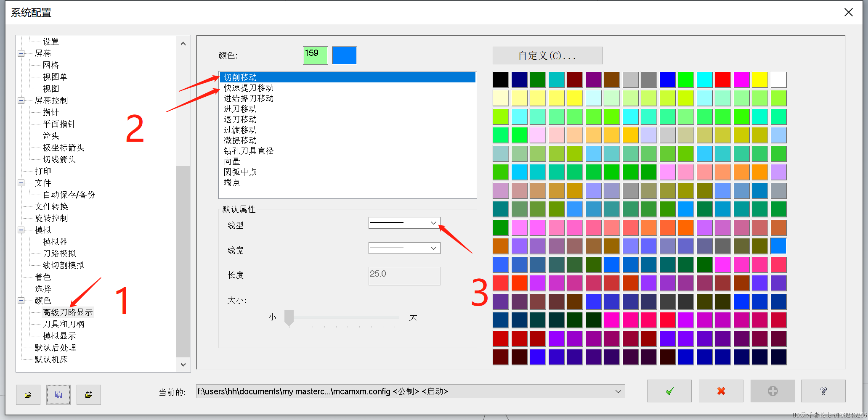The image size is (868, 420).
Task: Open 默认机床 settings page
Action: (x=51, y=359)
